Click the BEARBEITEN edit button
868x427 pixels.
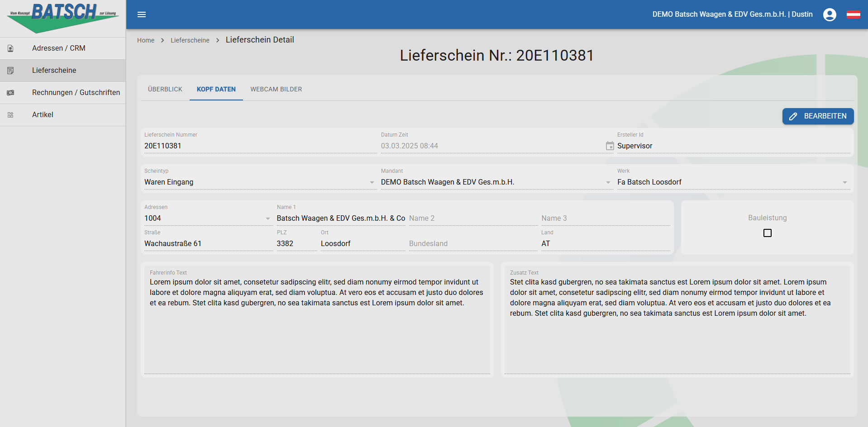coord(818,116)
